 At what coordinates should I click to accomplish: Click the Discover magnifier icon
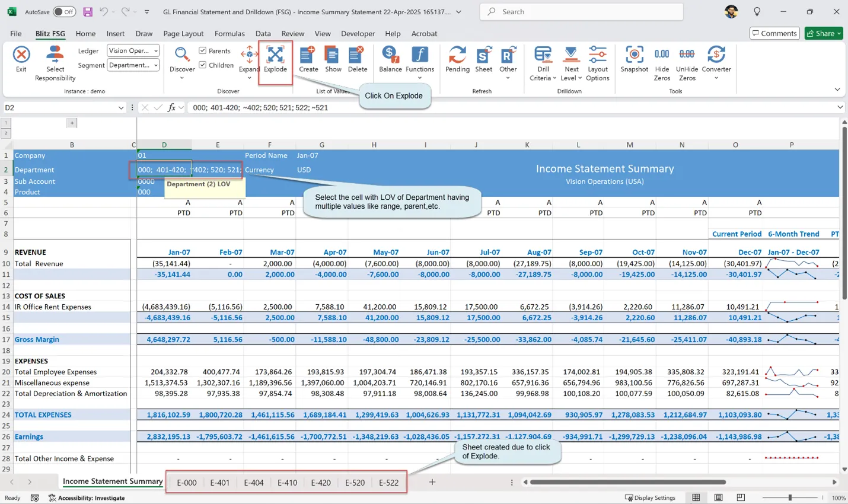tap(181, 55)
